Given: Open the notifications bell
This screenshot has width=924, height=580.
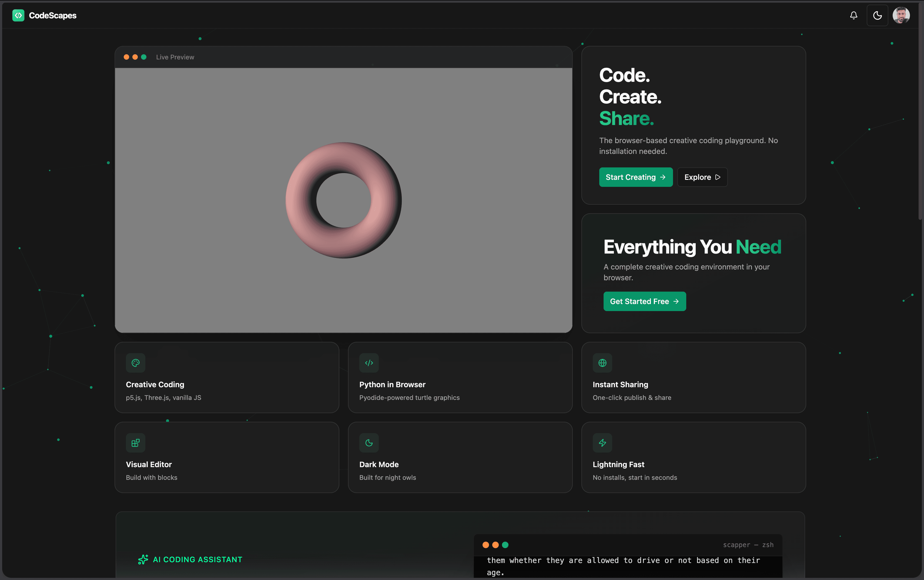Looking at the screenshot, I should click(853, 15).
